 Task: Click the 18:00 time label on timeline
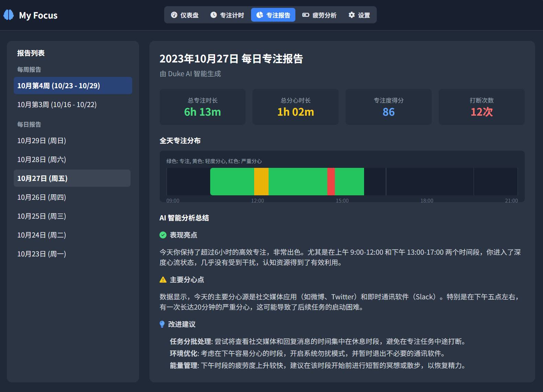(x=427, y=200)
